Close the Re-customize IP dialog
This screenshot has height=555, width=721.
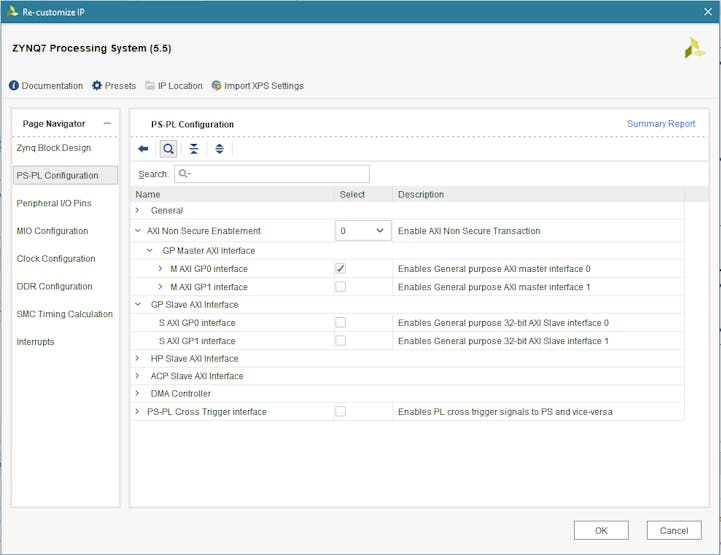(708, 11)
